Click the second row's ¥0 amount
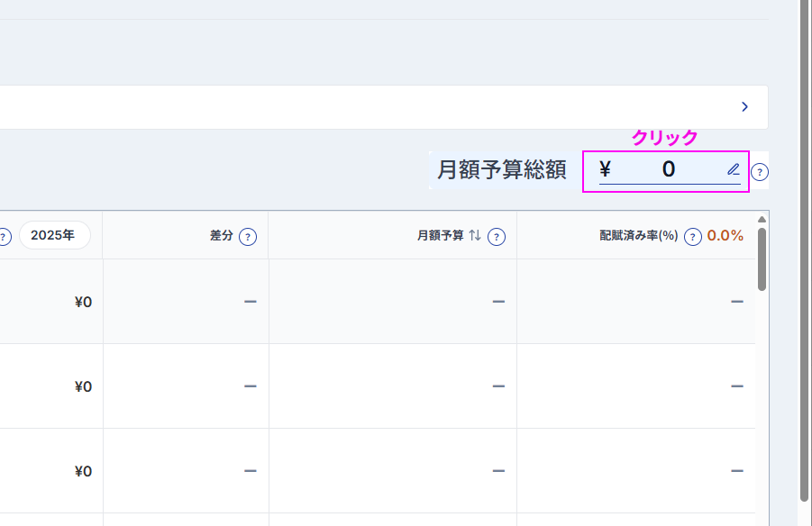 [x=84, y=386]
